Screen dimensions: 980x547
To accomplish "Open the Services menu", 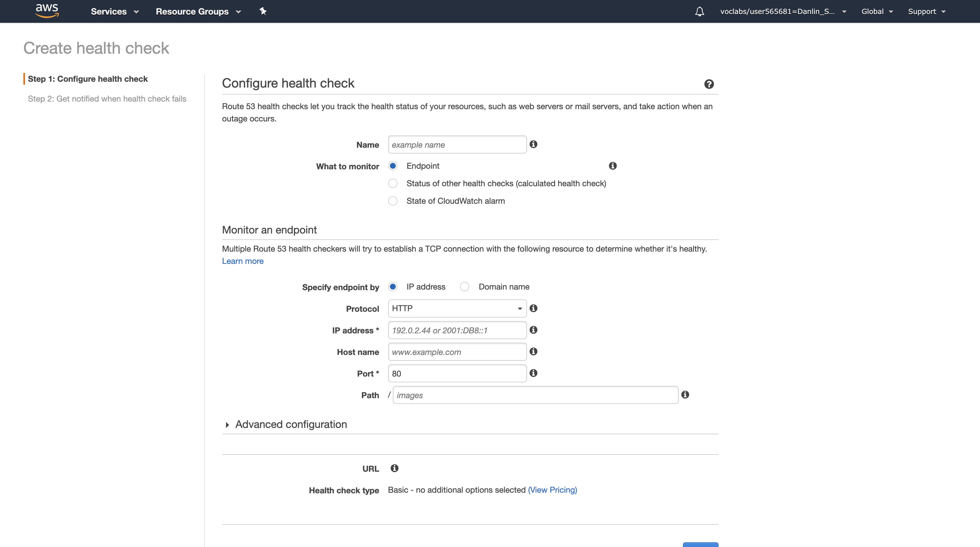I will 114,11.
